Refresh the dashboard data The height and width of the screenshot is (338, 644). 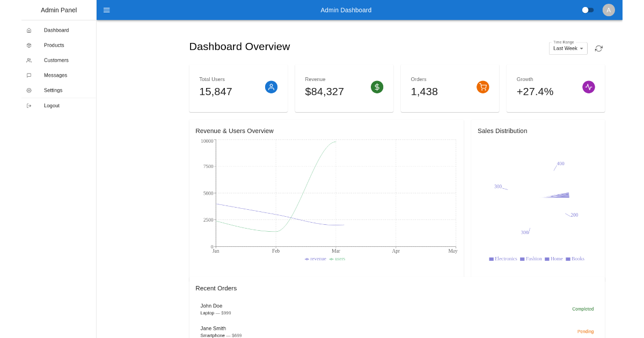[x=598, y=48]
